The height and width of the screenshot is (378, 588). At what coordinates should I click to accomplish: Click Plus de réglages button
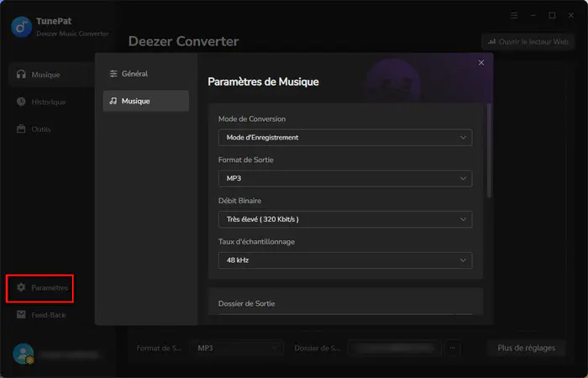pyautogui.click(x=526, y=349)
